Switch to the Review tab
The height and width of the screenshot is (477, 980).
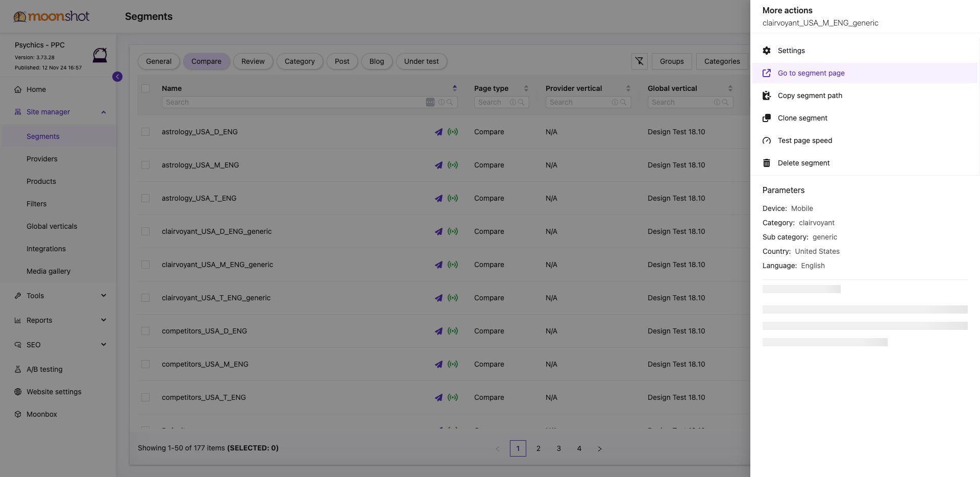point(253,61)
